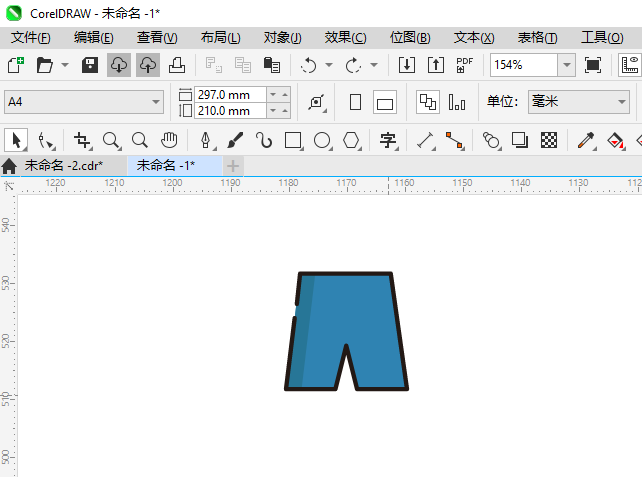Decrease page height with down stepper

pos(273,111)
